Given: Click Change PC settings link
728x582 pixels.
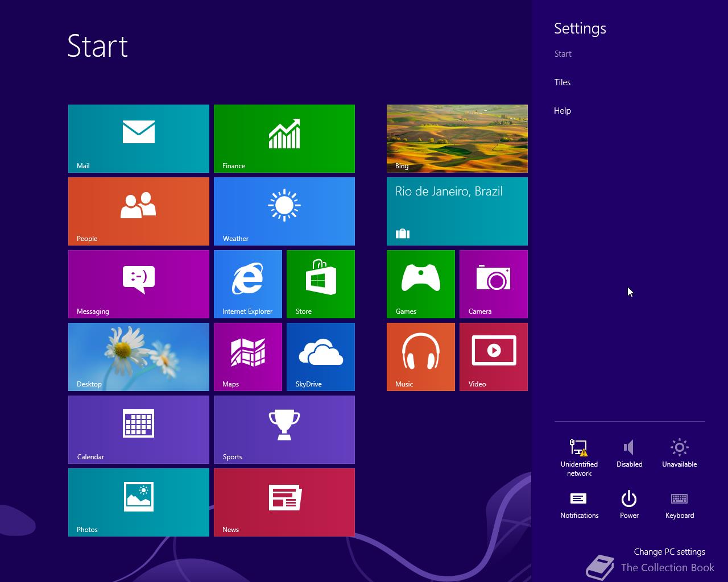Looking at the screenshot, I should 669,552.
